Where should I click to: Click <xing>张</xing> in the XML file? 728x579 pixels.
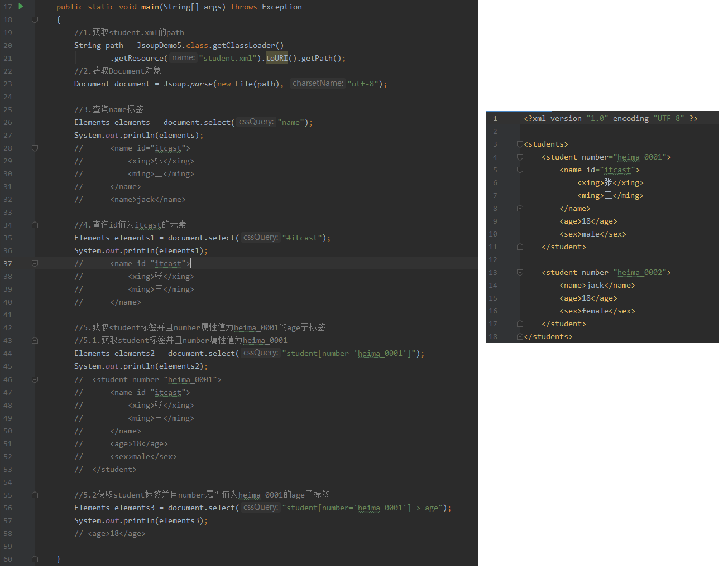tap(610, 182)
